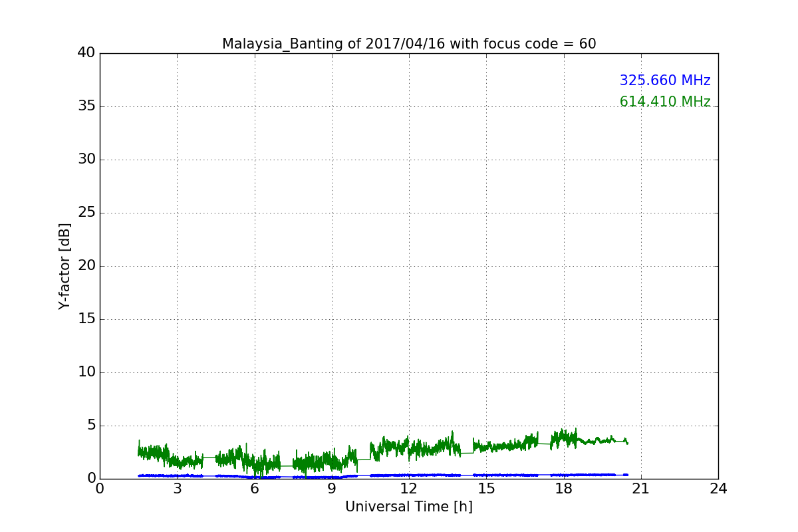
Task: Click the x-axis tick label '3'
Action: tap(177, 489)
